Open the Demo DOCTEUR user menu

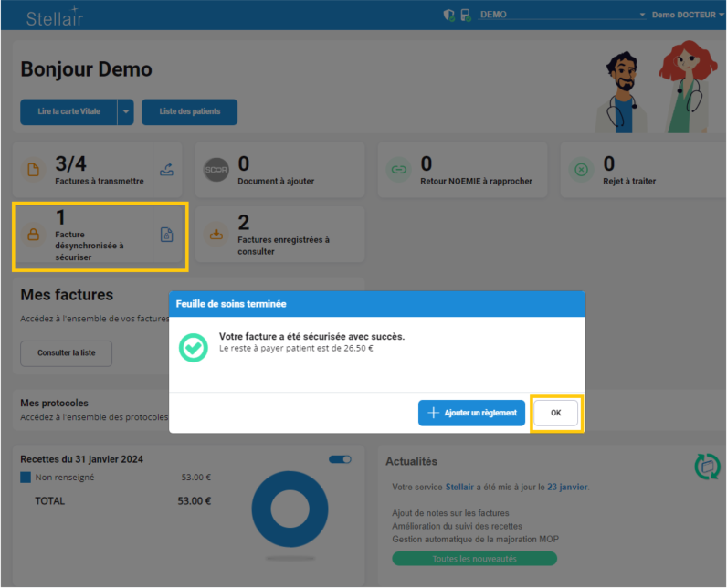688,15
